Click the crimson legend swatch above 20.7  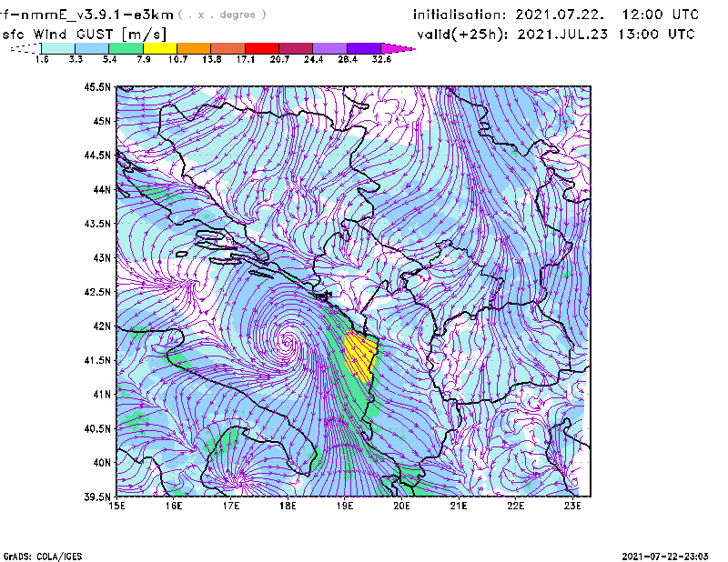(296, 48)
